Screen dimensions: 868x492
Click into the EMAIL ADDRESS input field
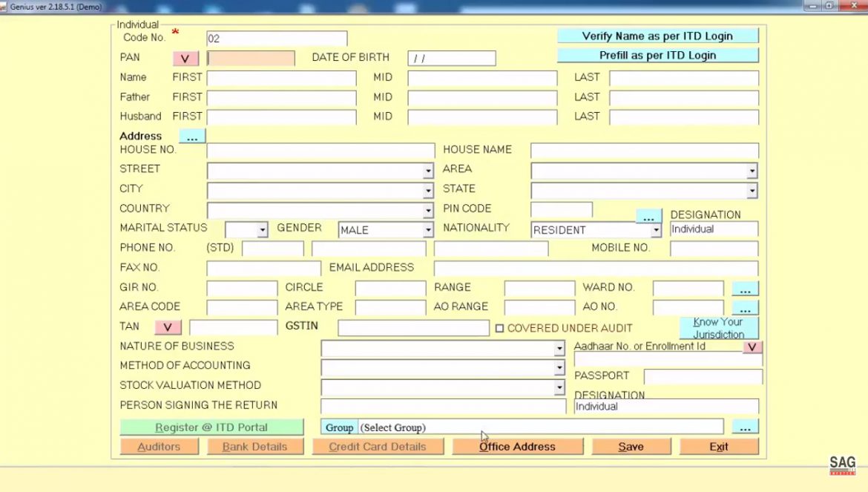[596, 268]
